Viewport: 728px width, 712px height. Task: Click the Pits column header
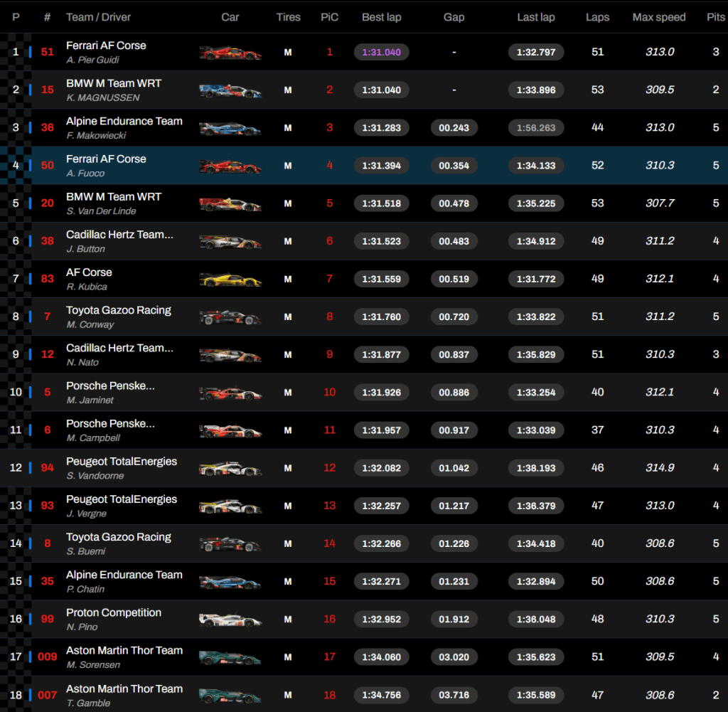click(715, 17)
